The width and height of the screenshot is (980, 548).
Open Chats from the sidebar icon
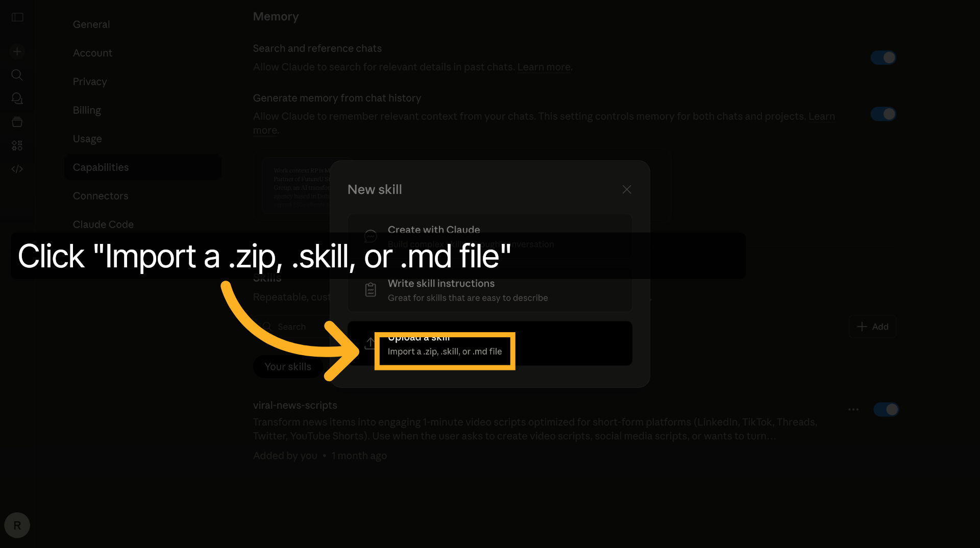point(17,98)
